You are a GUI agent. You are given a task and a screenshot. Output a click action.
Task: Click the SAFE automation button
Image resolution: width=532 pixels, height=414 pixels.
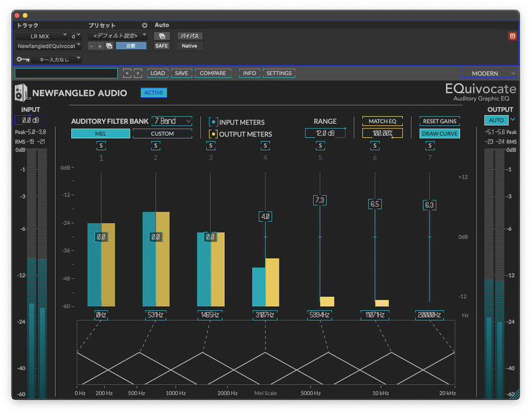(x=162, y=46)
